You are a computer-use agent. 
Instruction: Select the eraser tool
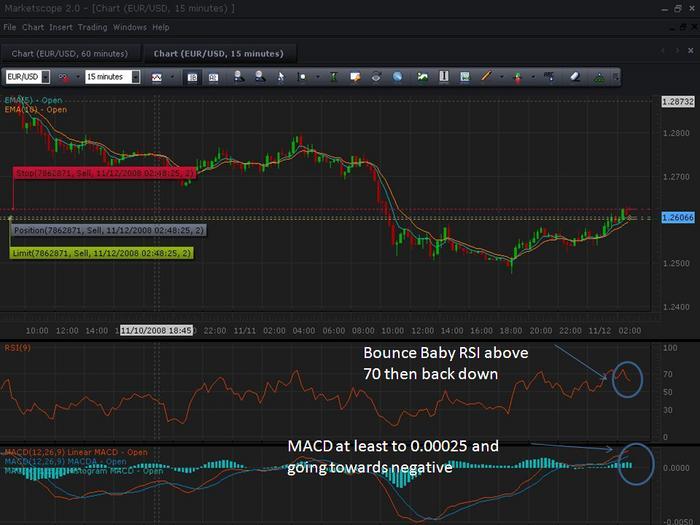(575, 77)
